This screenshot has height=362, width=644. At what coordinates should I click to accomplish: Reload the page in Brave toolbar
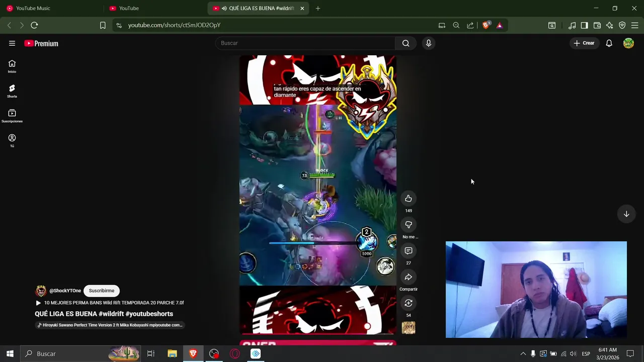pos(34,25)
